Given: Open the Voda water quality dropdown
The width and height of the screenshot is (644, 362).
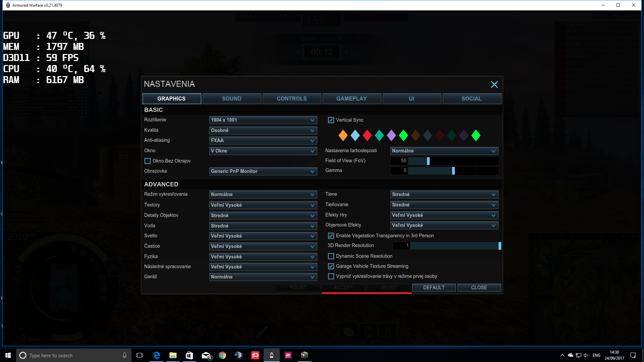Looking at the screenshot, I should 263,226.
